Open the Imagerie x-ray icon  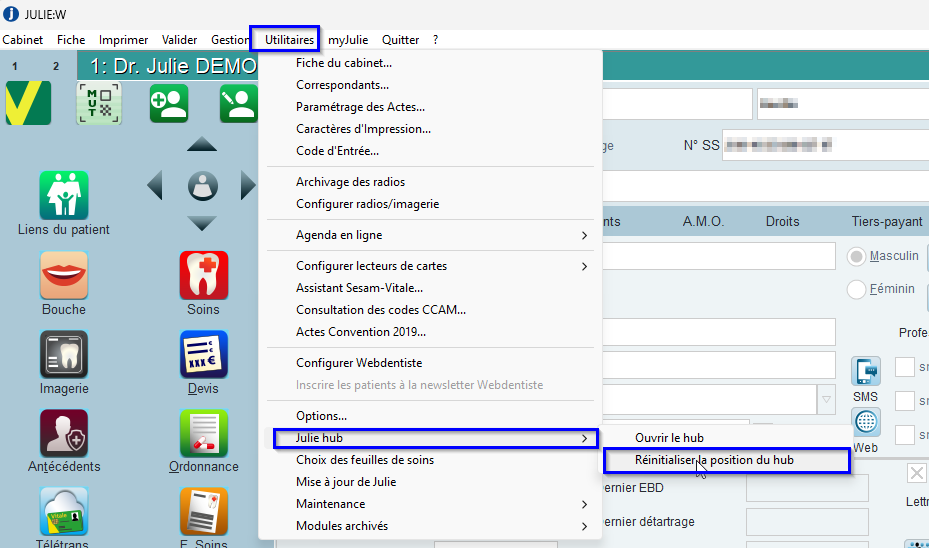click(x=64, y=354)
